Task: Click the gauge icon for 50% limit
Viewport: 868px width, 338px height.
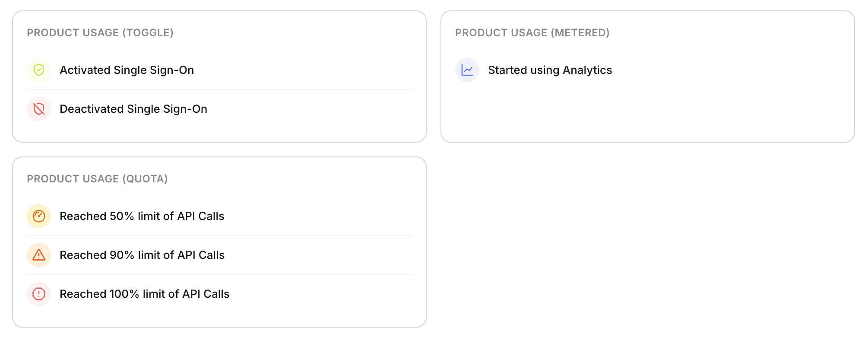Action: point(39,216)
